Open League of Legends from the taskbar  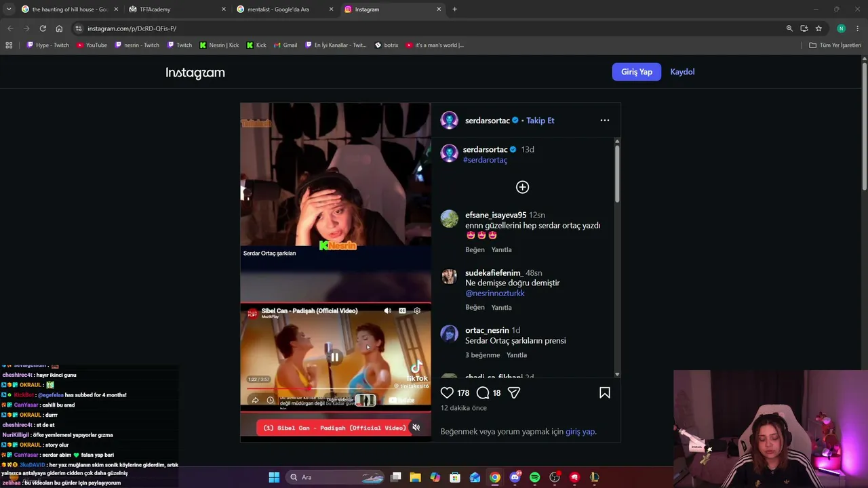tap(595, 477)
